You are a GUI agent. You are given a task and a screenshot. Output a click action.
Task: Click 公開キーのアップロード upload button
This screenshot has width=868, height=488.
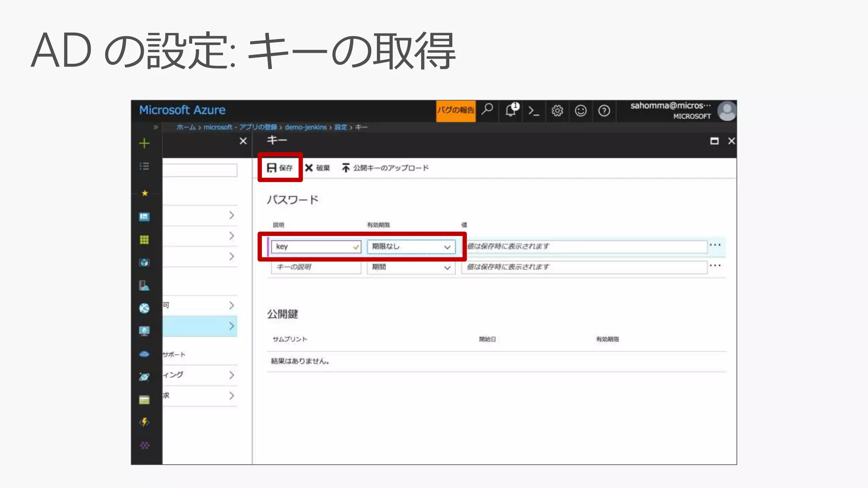click(385, 168)
